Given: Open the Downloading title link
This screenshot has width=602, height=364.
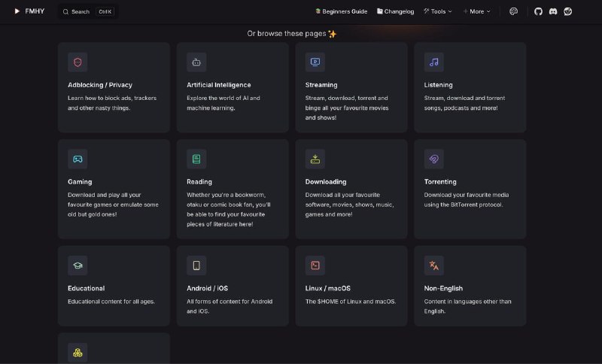Looking at the screenshot, I should 326,182.
